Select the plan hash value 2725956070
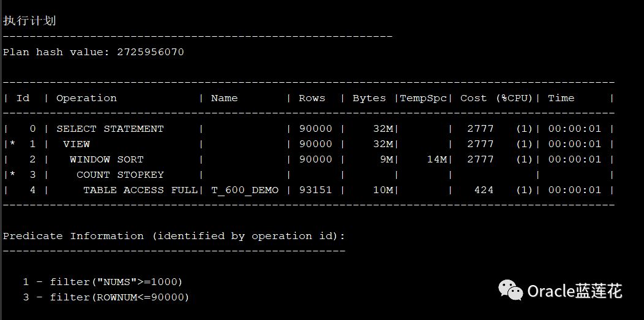644x320 pixels. coord(151,52)
